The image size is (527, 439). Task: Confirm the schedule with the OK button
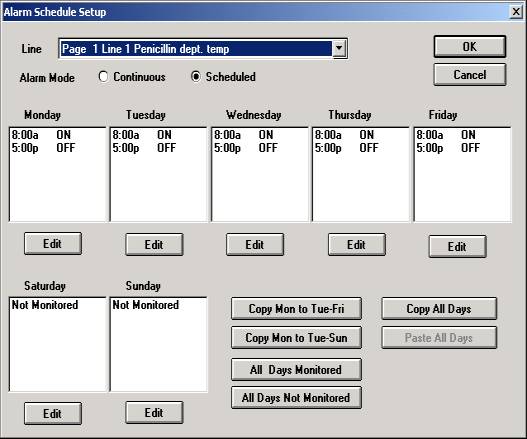470,46
